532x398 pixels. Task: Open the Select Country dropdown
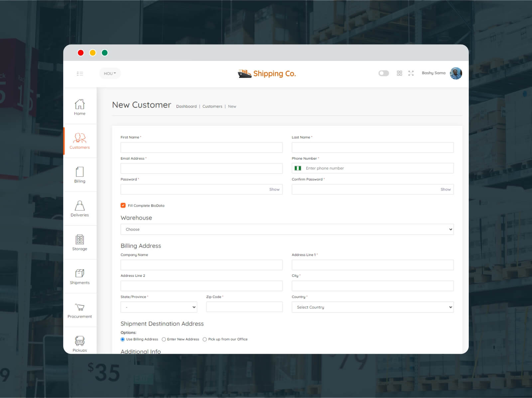[373, 307]
